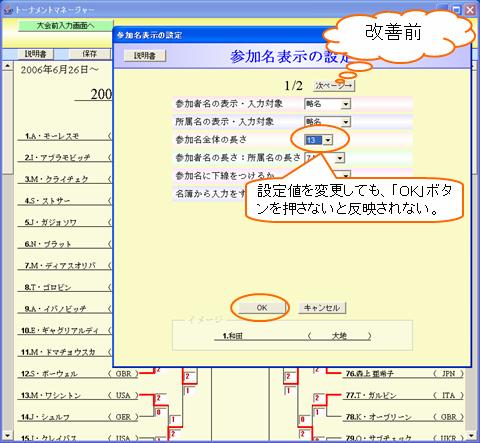The image size is (480, 443).
Task: Open 参加者名の長さ：所属名の長さ ratio dropdown
Action: (339, 158)
